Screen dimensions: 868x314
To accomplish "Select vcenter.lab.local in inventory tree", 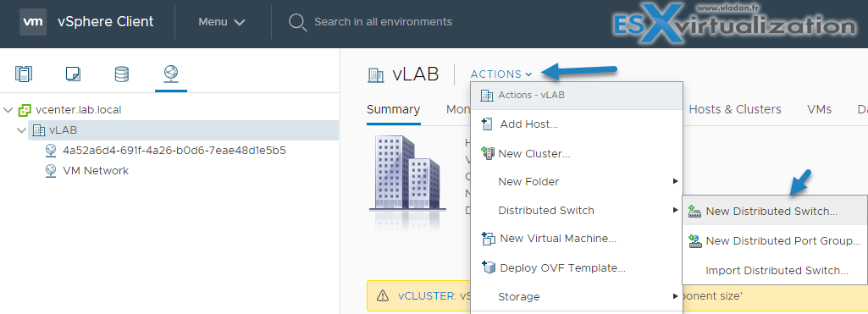I will [x=78, y=109].
